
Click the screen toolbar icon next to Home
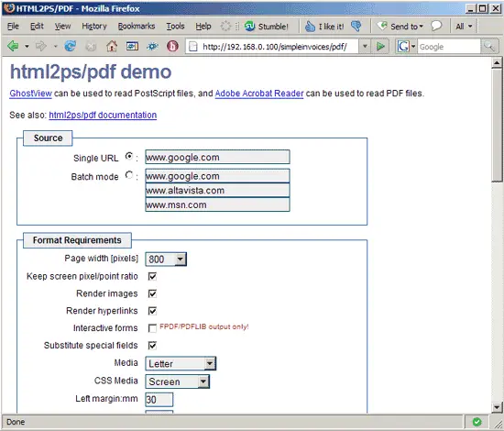click(132, 47)
